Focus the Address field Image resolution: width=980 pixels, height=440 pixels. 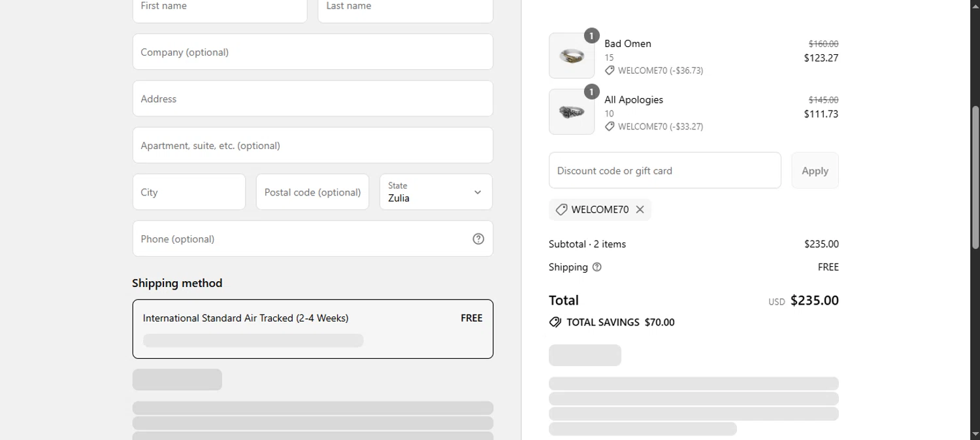(x=313, y=99)
